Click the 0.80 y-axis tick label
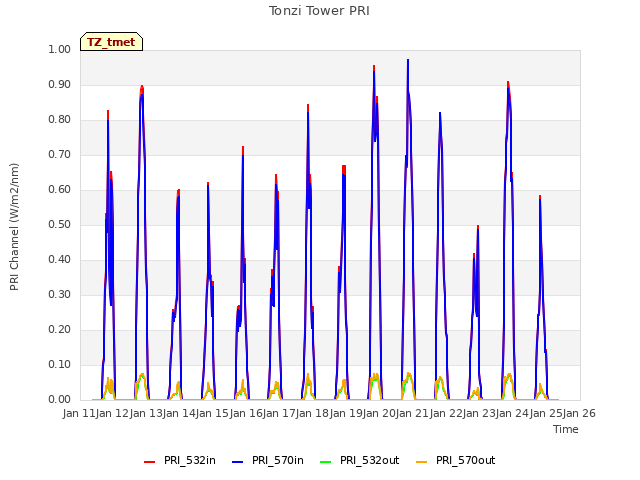Viewport: 640px width, 480px height. [60, 120]
